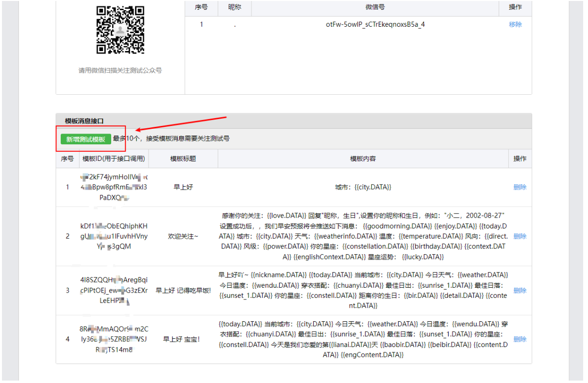
Task: Click the template ID starting with 4I8SZQQH
Action: (x=114, y=290)
